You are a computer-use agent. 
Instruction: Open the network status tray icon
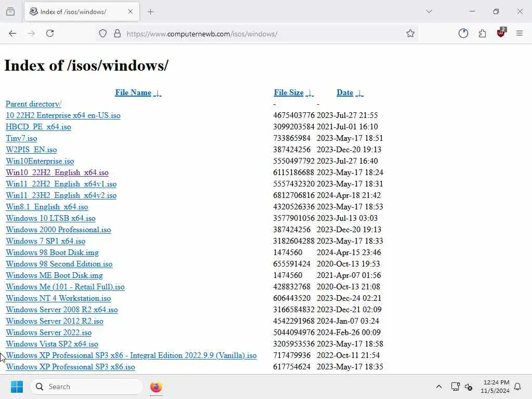pyautogui.click(x=455, y=387)
